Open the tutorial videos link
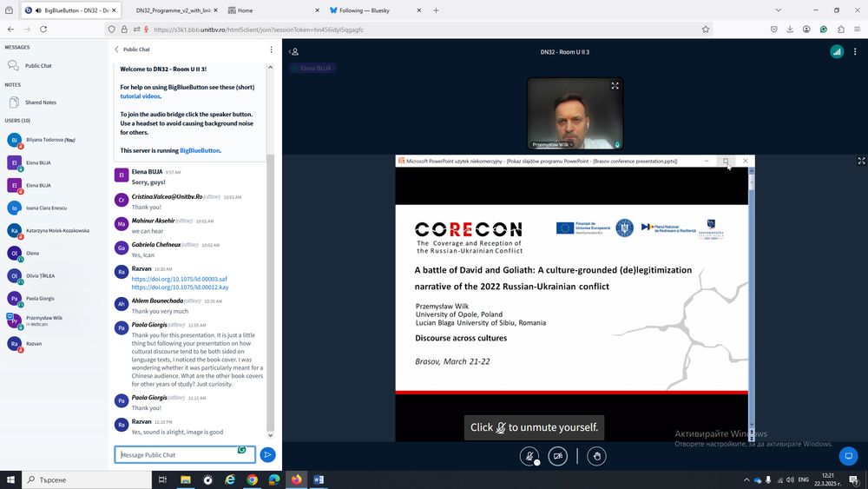The height and width of the screenshot is (489, 868). pyautogui.click(x=140, y=96)
